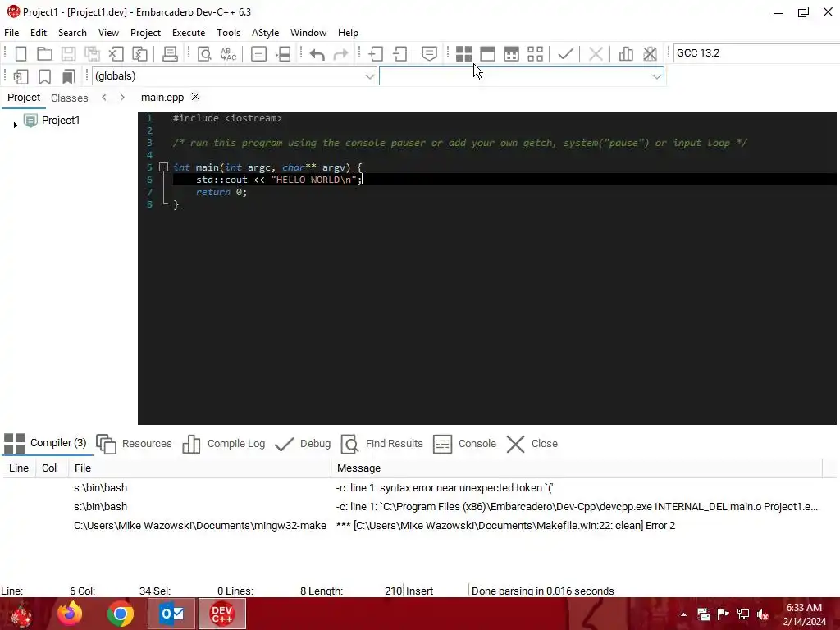Image resolution: width=840 pixels, height=630 pixels.
Task: Open the Execute menu
Action: (189, 33)
